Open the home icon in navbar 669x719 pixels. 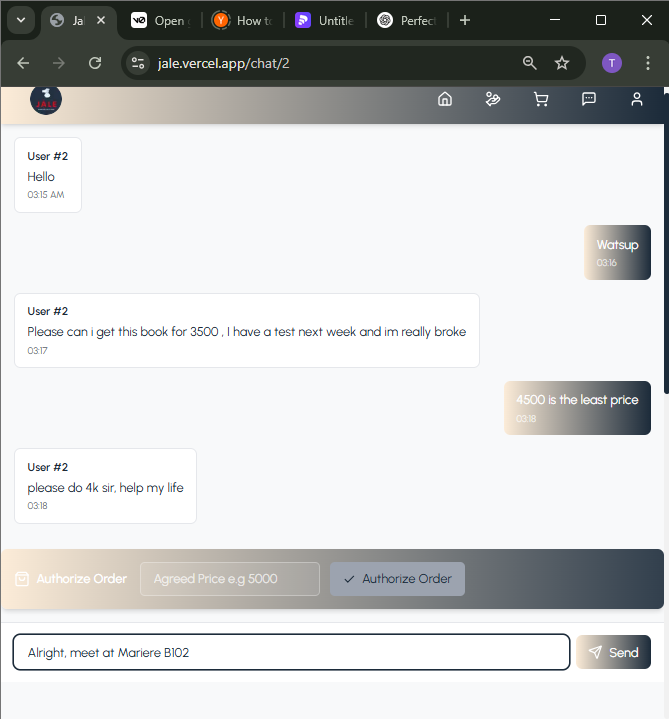tap(445, 99)
